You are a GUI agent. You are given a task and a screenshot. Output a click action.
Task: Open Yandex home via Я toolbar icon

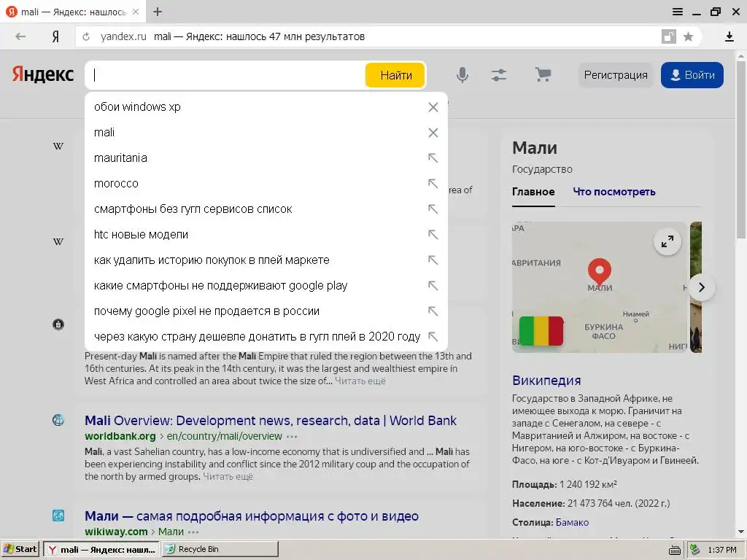pyautogui.click(x=55, y=36)
